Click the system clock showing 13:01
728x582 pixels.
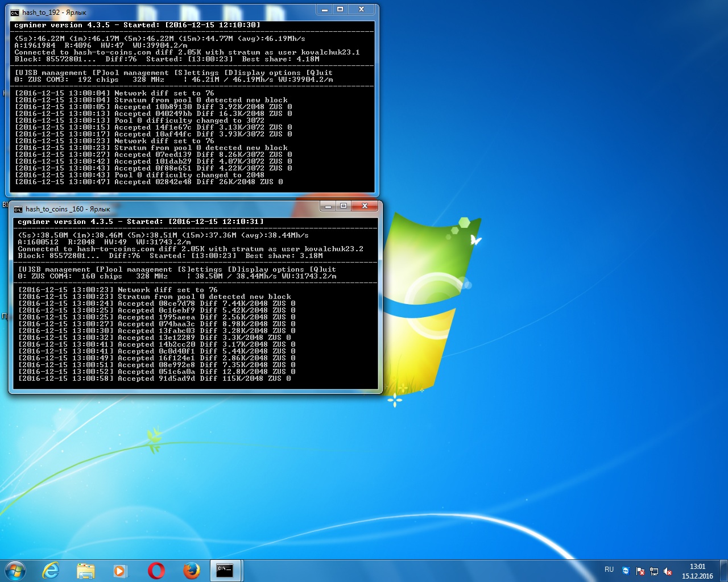[697, 571]
